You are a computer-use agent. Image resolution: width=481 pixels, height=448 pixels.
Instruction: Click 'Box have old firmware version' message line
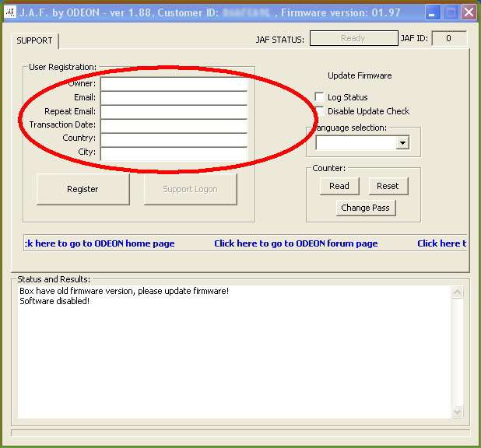pos(125,291)
